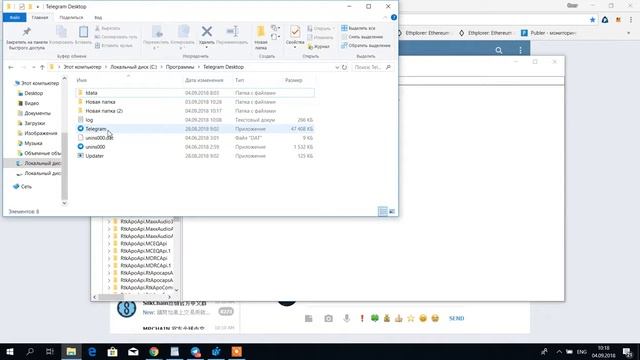Viewport: 640px width, 360px height.
Task: Click the Rename icon in ribbon
Action: (x=232, y=31)
